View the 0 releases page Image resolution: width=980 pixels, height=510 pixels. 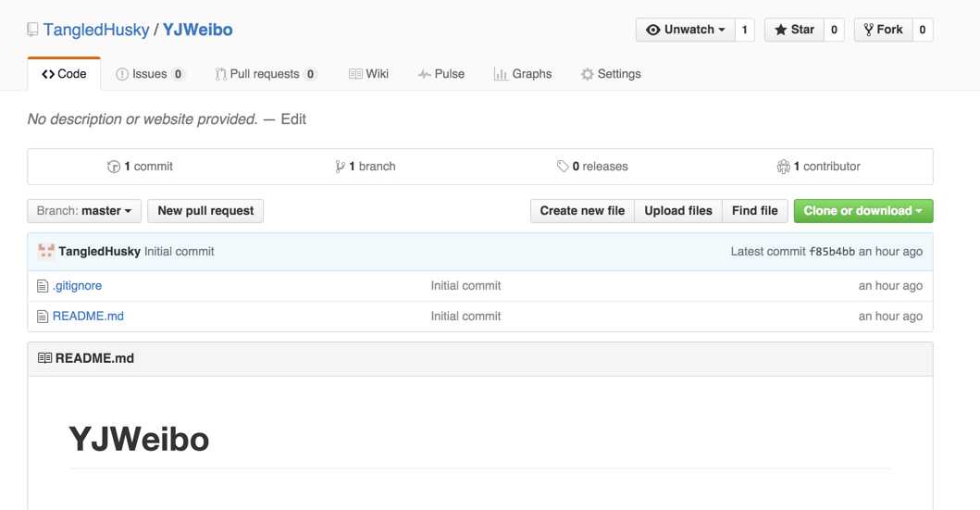pos(592,167)
